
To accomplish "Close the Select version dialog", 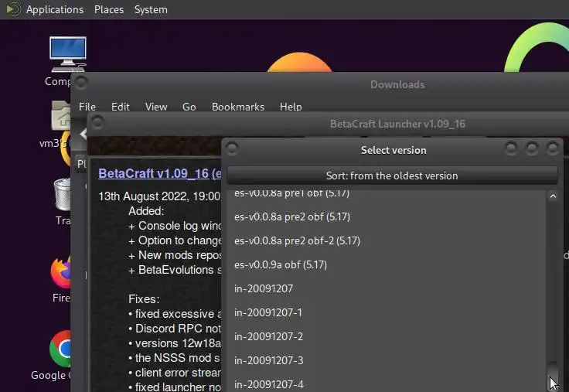I will pos(553,148).
